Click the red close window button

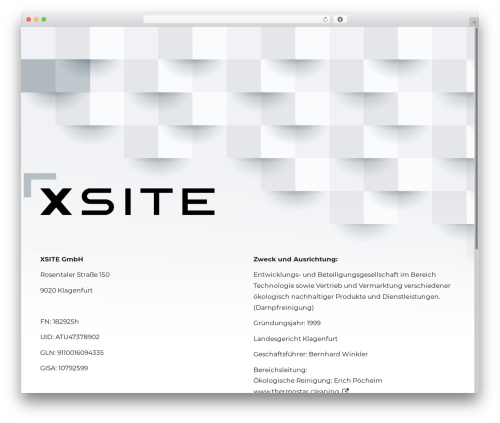(x=29, y=20)
